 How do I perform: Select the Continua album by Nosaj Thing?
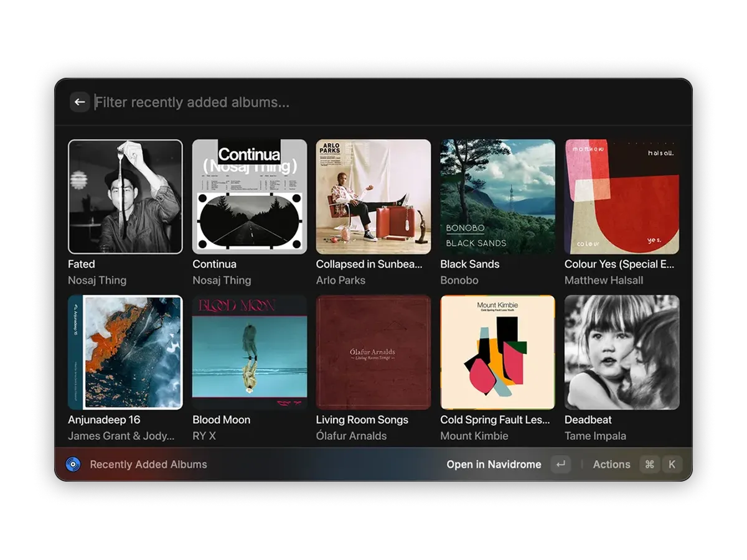tap(248, 196)
